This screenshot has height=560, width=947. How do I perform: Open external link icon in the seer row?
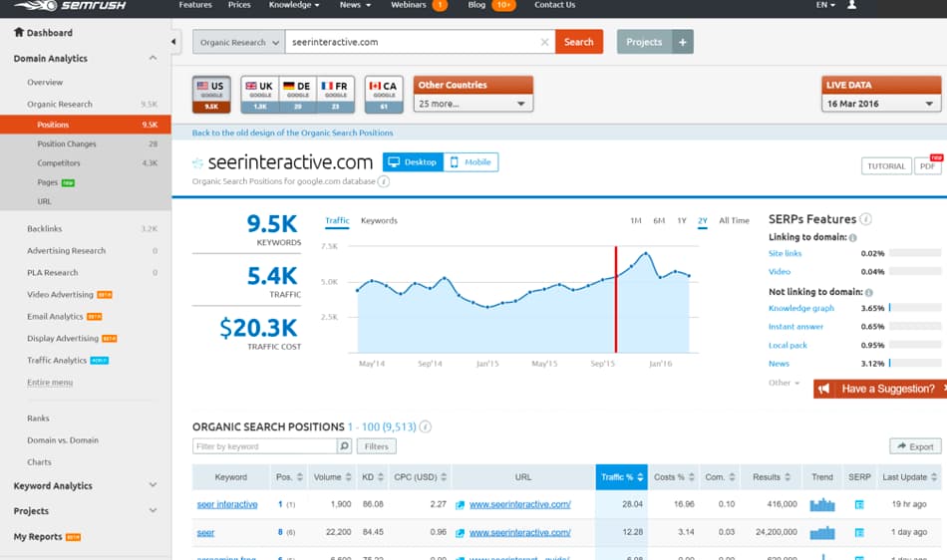460,533
